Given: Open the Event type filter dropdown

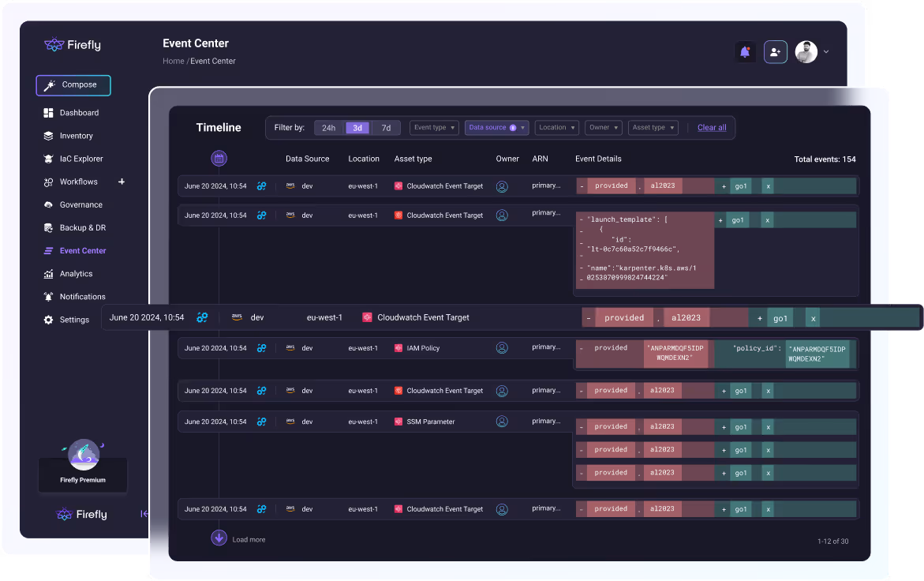Looking at the screenshot, I should point(434,127).
